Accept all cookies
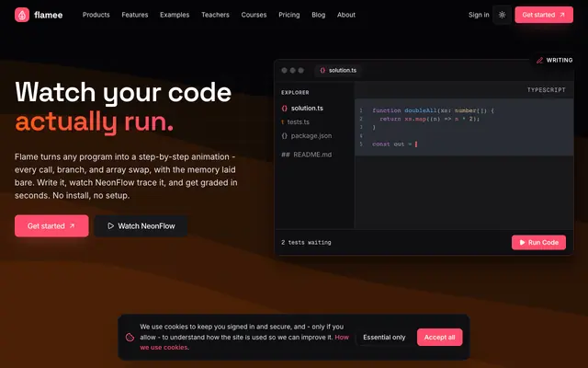 coord(439,338)
